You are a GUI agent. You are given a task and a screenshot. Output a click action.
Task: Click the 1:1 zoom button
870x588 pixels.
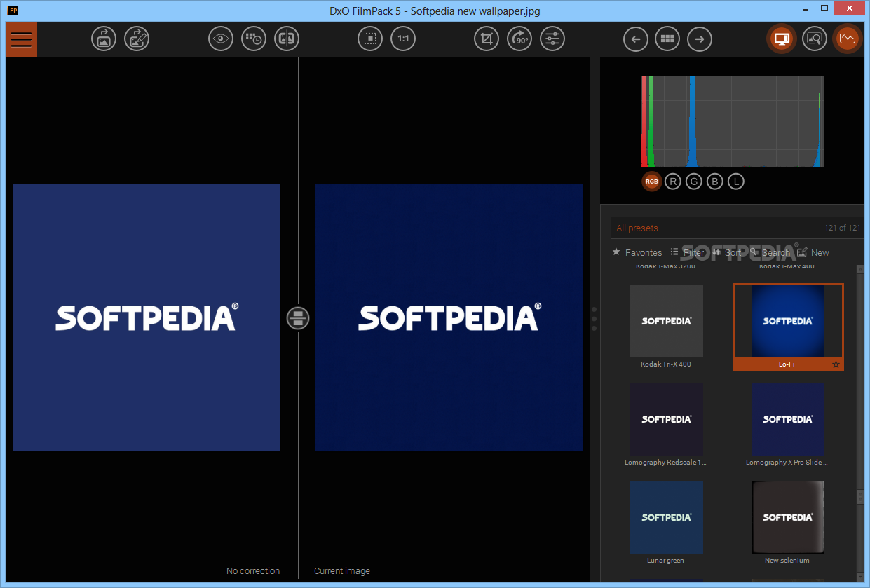pos(403,39)
